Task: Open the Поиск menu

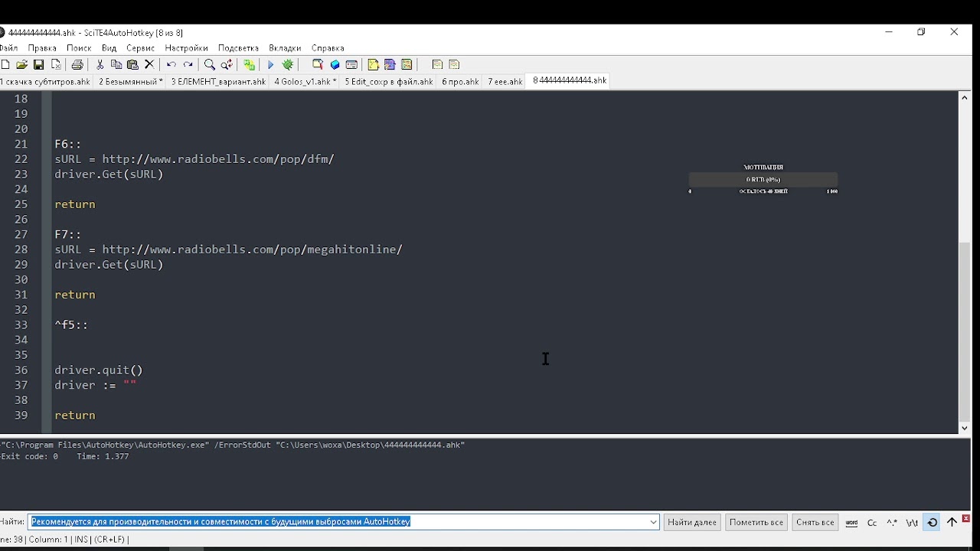Action: tap(79, 48)
